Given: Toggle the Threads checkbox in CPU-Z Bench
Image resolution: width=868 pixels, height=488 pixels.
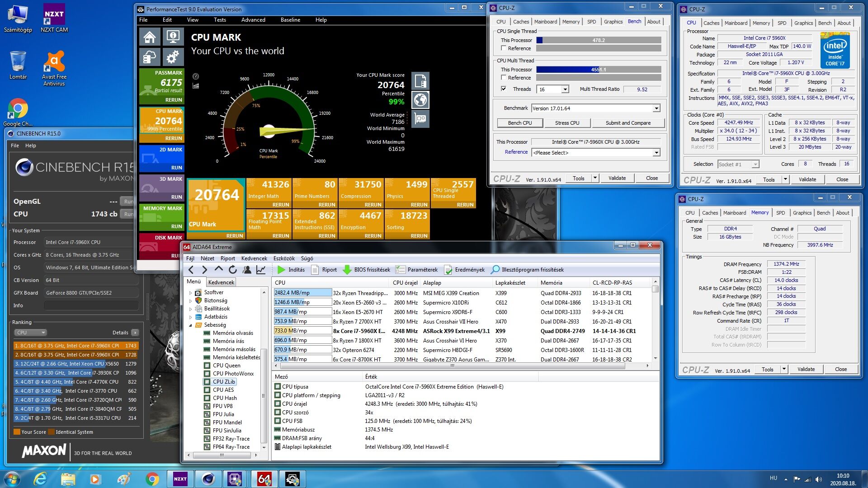Looking at the screenshot, I should pyautogui.click(x=503, y=89).
